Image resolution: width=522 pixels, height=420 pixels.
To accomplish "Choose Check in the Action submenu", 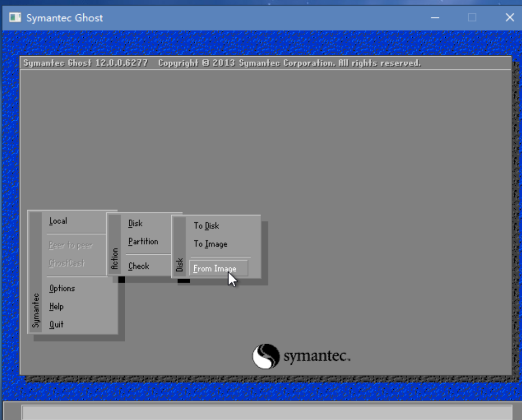I will (139, 266).
